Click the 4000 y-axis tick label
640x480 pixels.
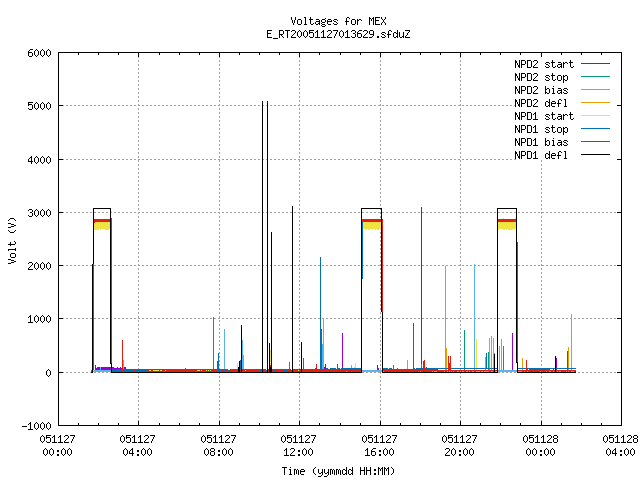40,160
